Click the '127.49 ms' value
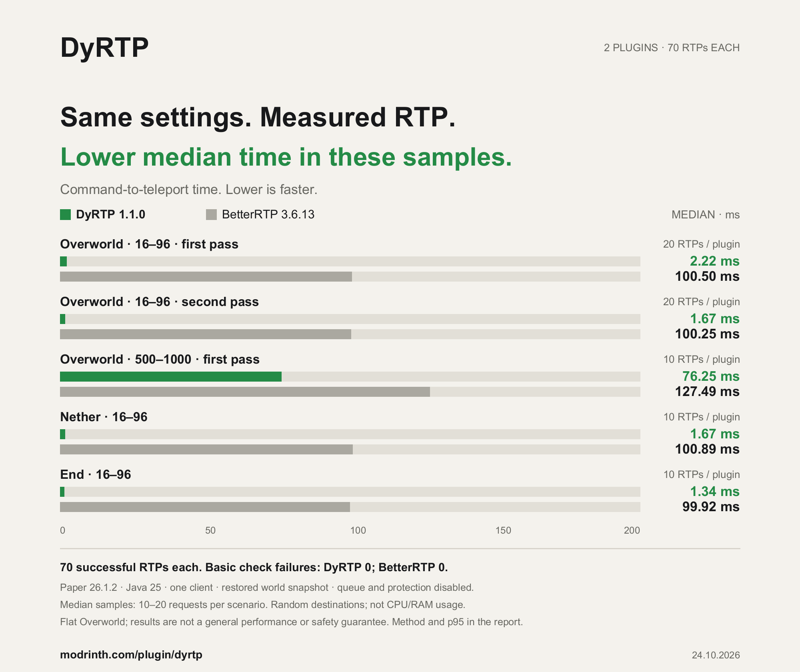800x672 pixels. tap(707, 392)
